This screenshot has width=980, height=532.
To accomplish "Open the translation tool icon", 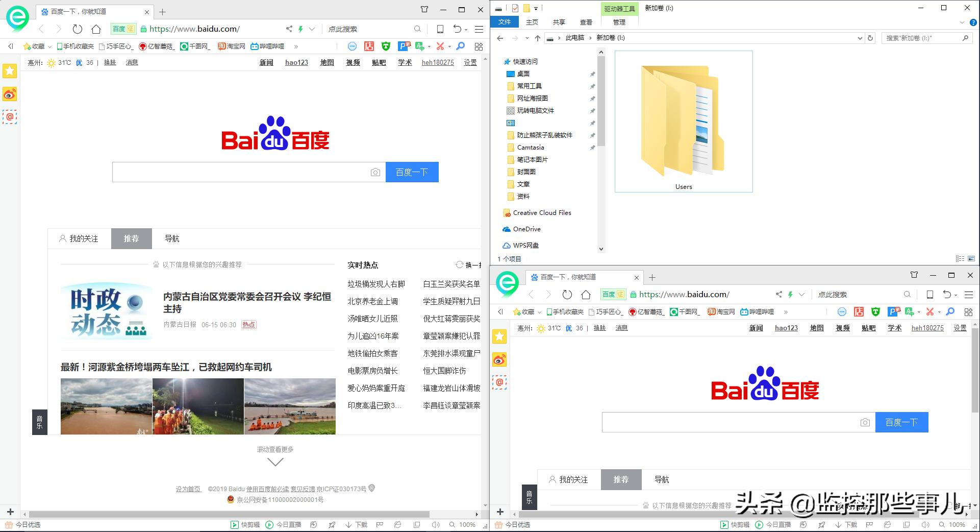I will 419,46.
